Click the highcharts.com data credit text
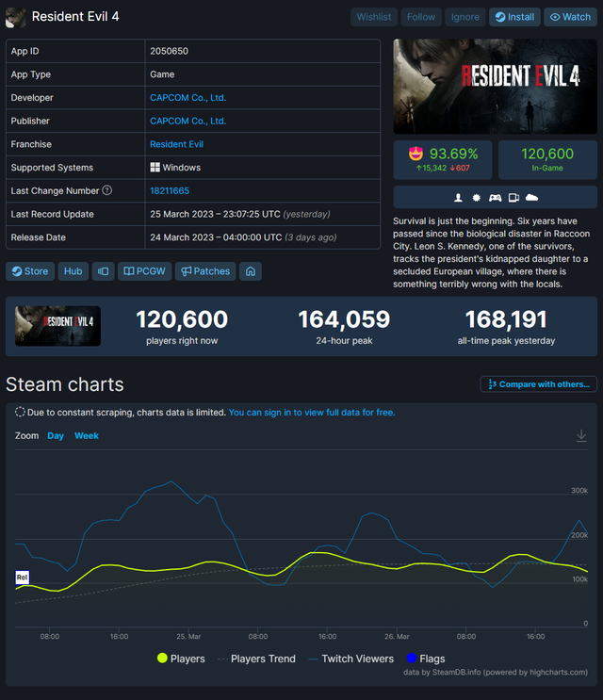 496,673
